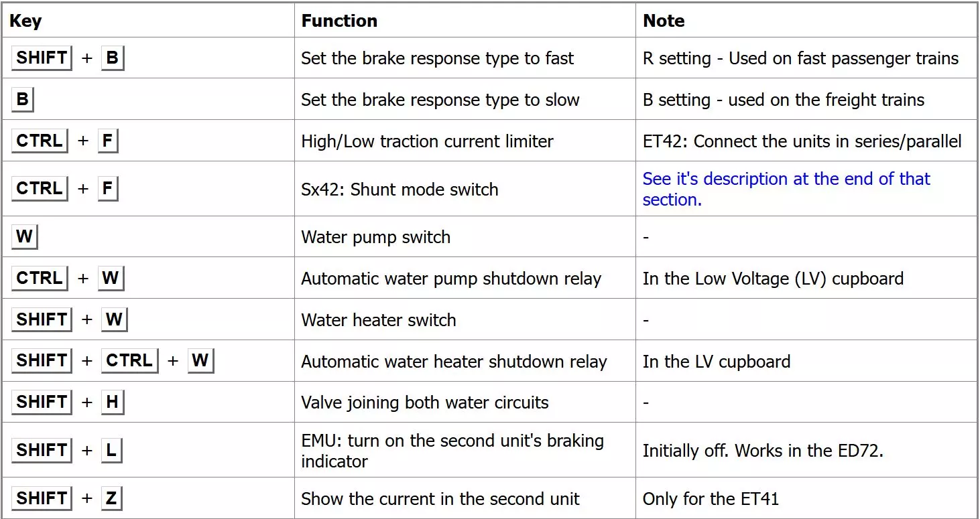Select "Set the brake response type to fast"

[x=437, y=59]
